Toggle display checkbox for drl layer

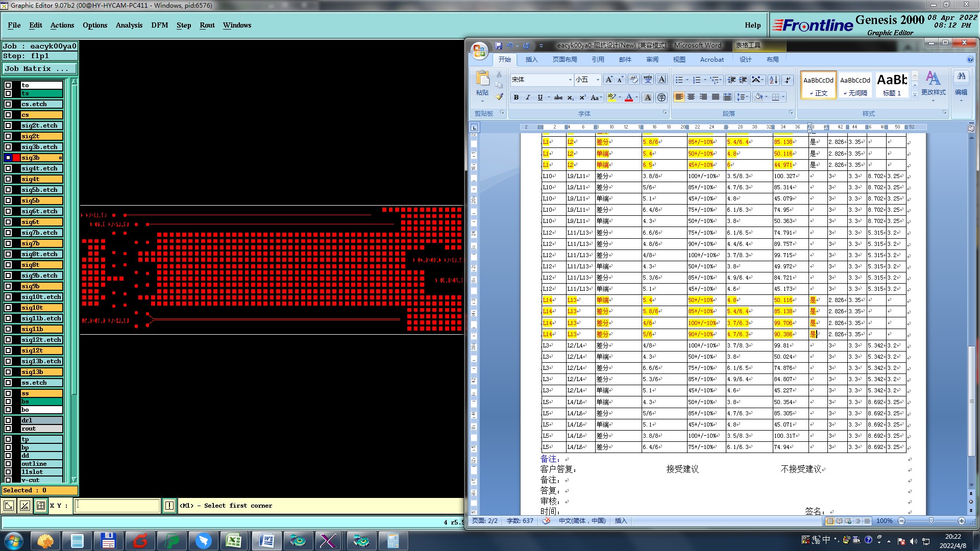click(8, 420)
